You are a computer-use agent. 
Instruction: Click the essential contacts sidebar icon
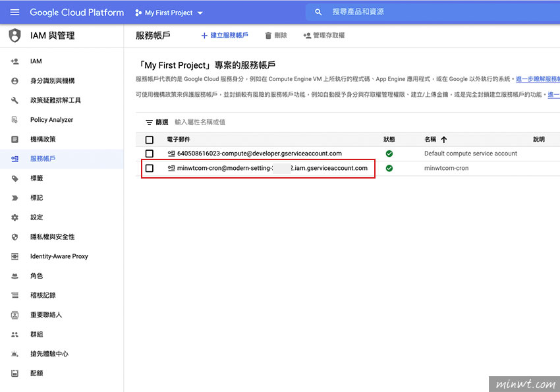click(x=14, y=315)
